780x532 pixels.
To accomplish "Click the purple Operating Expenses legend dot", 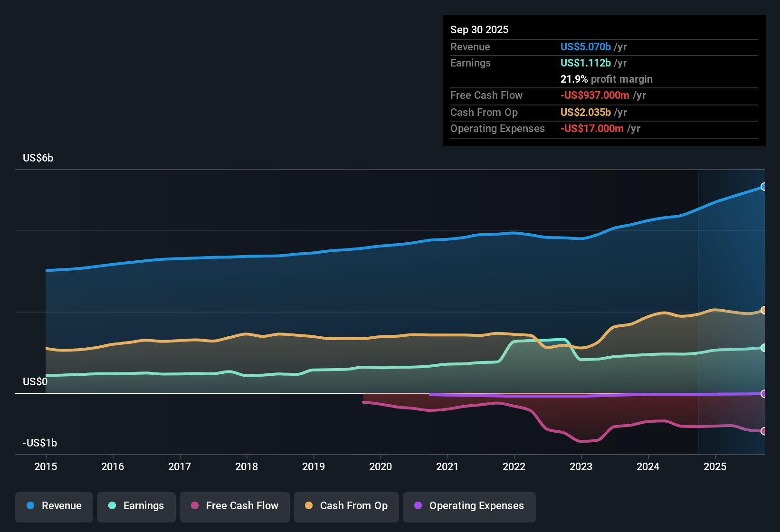I will pyautogui.click(x=417, y=506).
